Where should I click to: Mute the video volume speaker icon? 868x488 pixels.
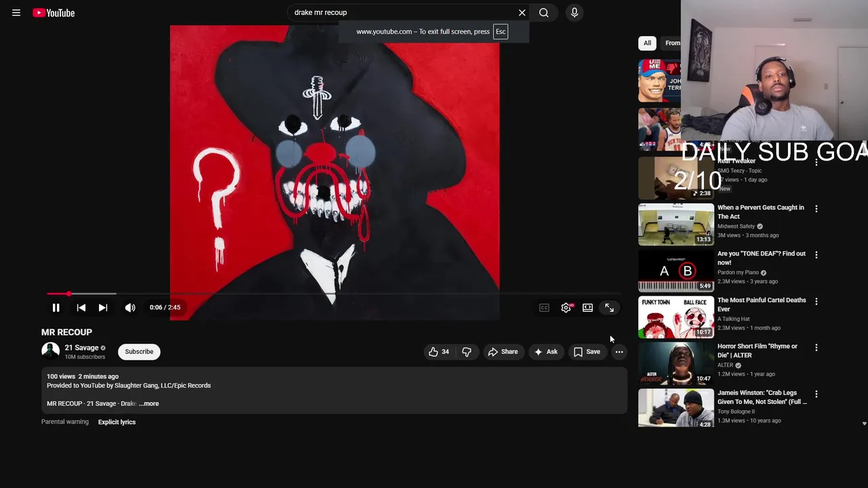[130, 308]
